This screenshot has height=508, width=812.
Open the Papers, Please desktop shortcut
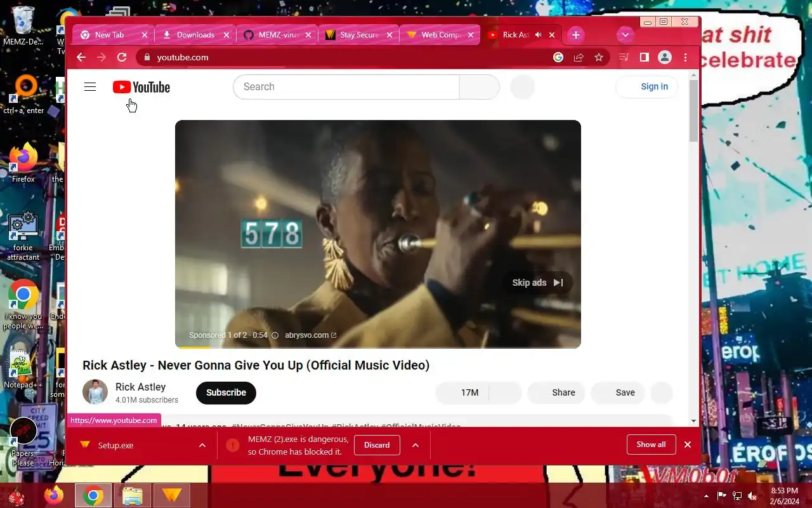point(23,441)
